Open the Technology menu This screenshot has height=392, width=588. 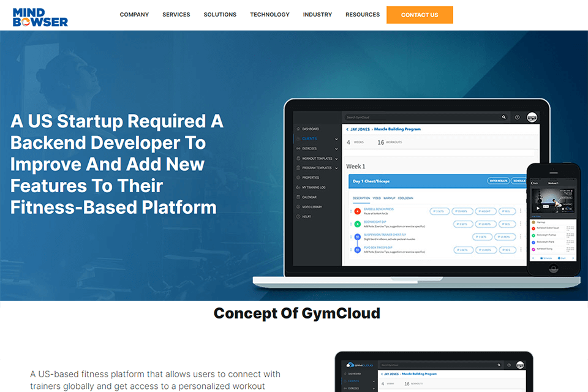pos(270,15)
